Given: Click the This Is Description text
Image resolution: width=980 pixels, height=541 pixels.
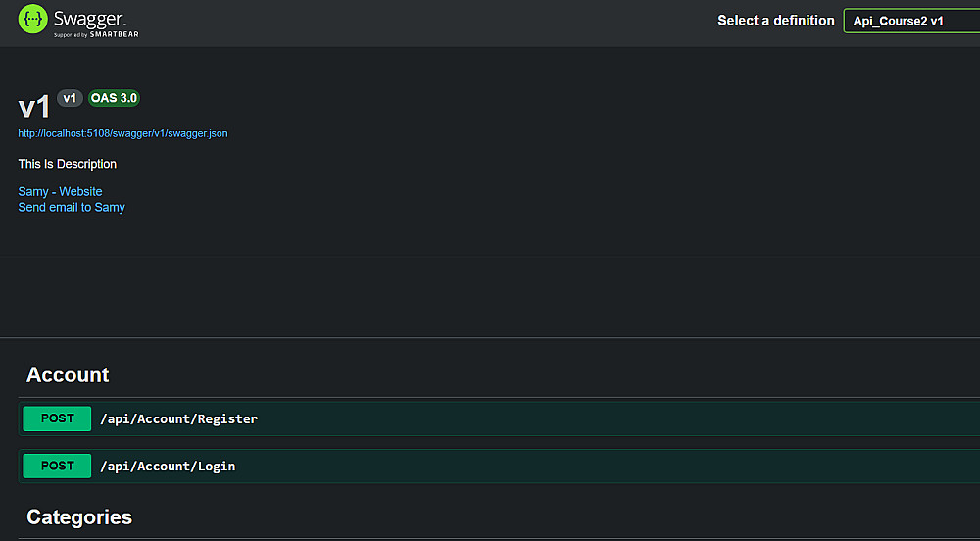Looking at the screenshot, I should pos(68,164).
